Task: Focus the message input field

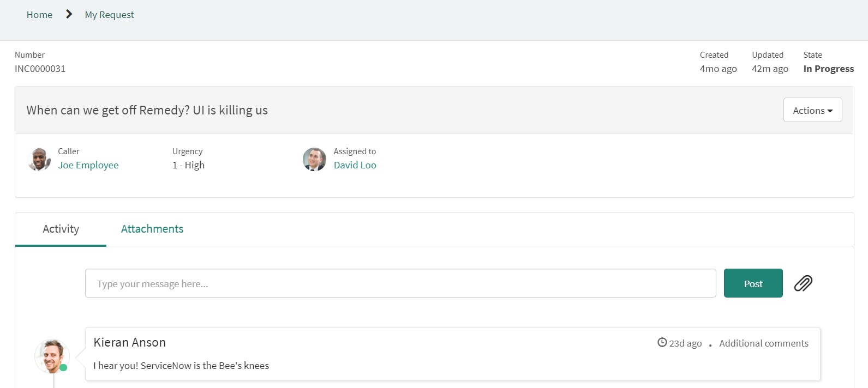Action: pyautogui.click(x=400, y=283)
